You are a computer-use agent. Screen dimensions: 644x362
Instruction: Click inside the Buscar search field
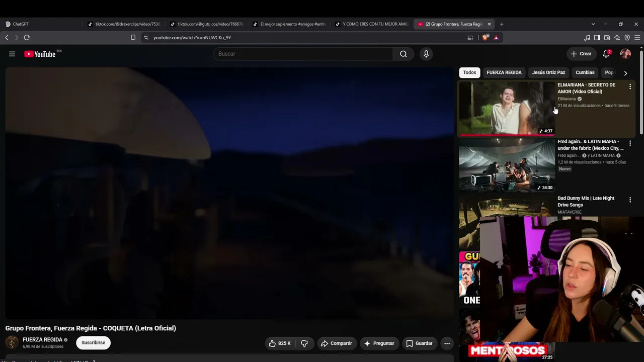coord(303,54)
